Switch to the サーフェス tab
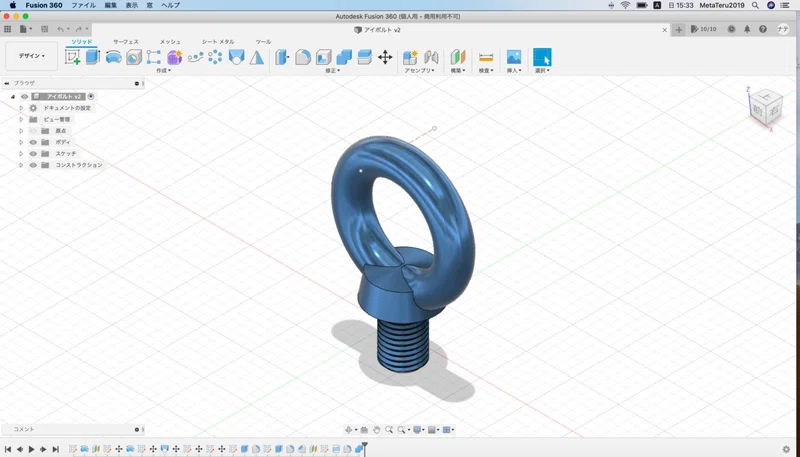 point(126,42)
